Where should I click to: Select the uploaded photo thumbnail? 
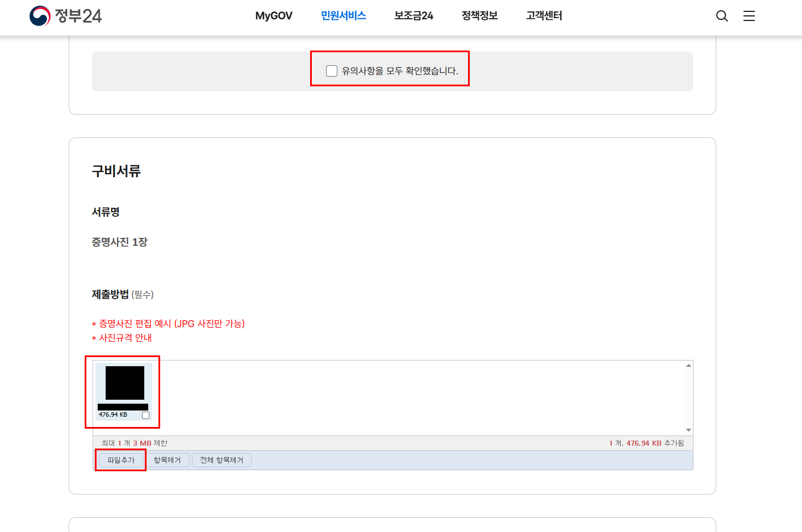125,383
